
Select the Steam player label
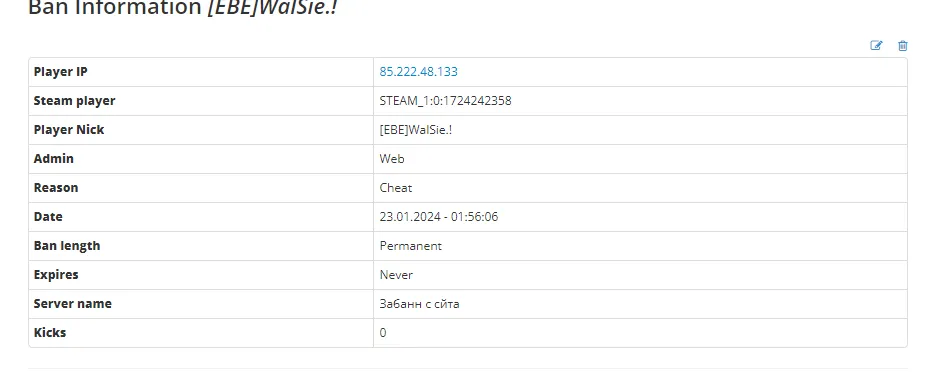(74, 101)
